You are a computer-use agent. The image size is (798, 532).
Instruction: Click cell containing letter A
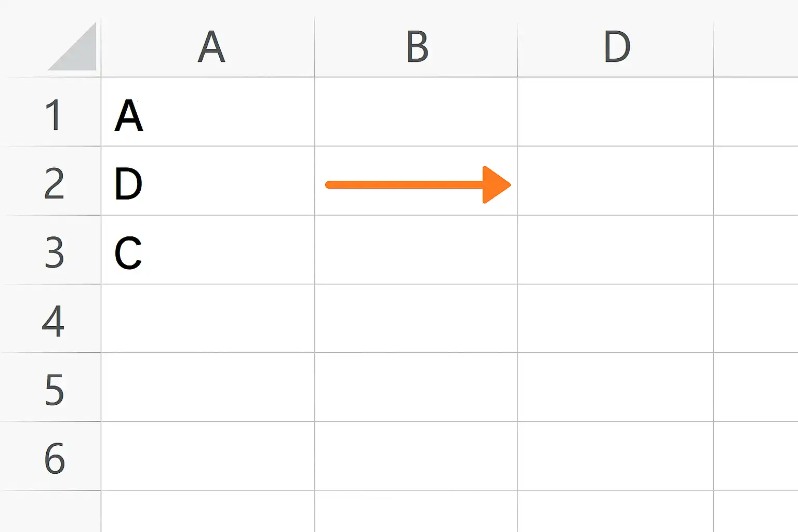click(208, 112)
